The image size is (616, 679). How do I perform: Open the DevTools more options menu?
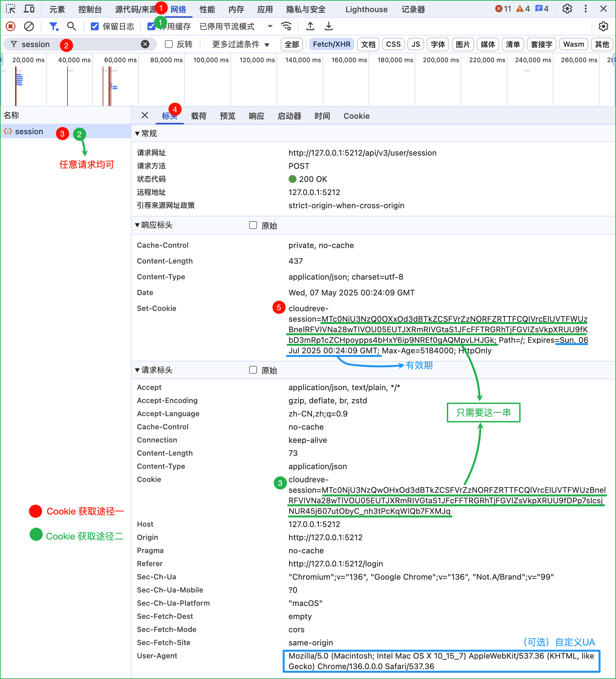pyautogui.click(x=586, y=9)
